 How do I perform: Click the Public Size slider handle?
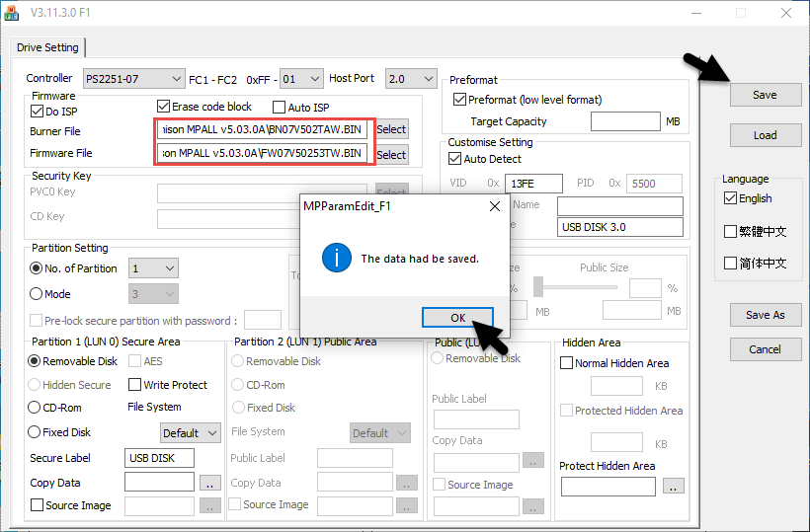(x=538, y=287)
